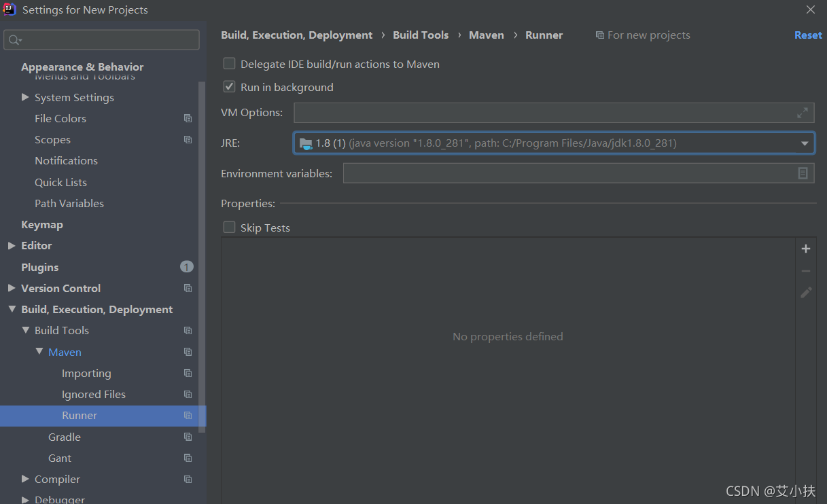Click the project-level icon beside Gant
The width and height of the screenshot is (827, 504).
[x=188, y=458]
